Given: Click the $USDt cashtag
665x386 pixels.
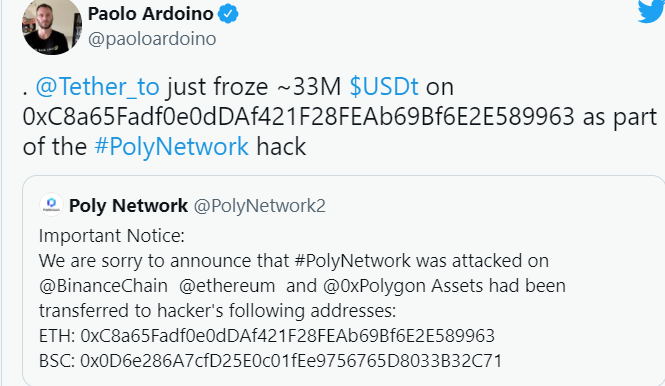Looking at the screenshot, I should [x=384, y=87].
